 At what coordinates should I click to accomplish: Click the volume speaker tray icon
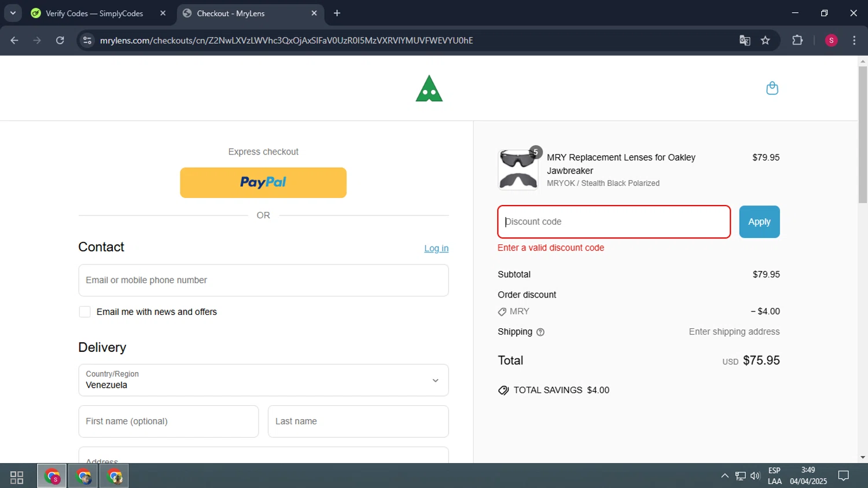pyautogui.click(x=755, y=476)
